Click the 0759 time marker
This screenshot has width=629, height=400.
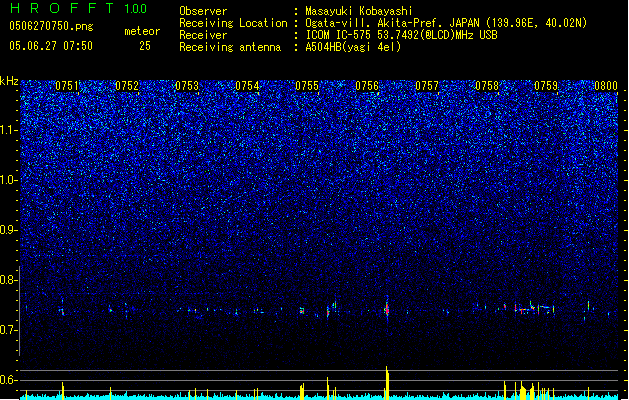546,86
